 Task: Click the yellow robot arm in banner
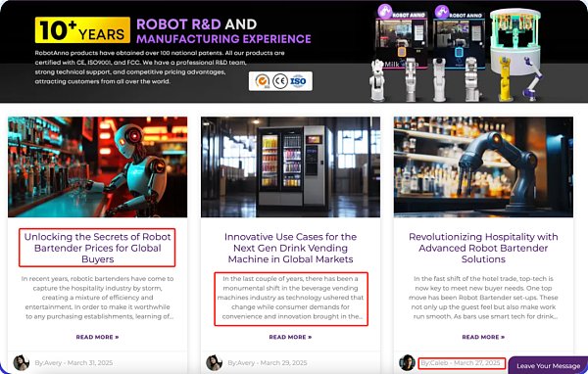[506, 78]
